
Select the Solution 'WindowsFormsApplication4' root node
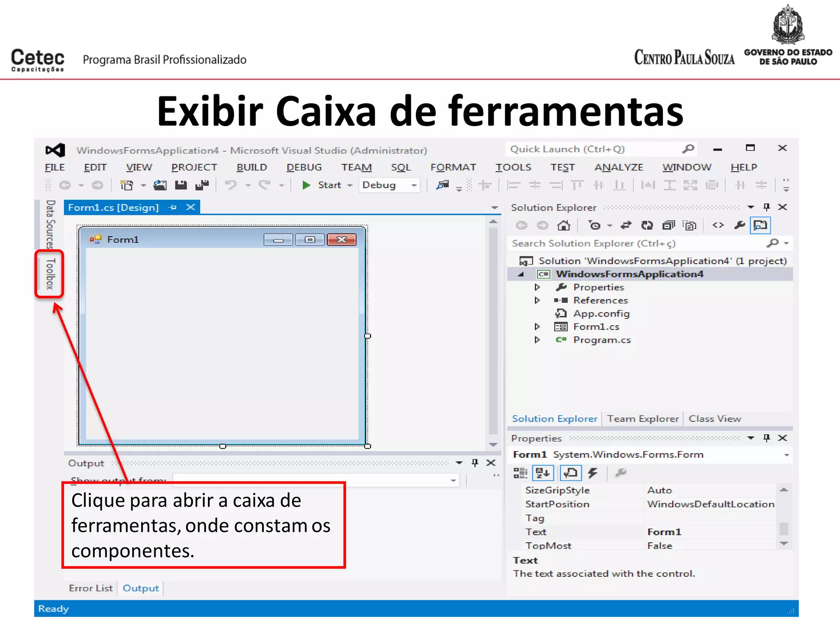(x=662, y=261)
